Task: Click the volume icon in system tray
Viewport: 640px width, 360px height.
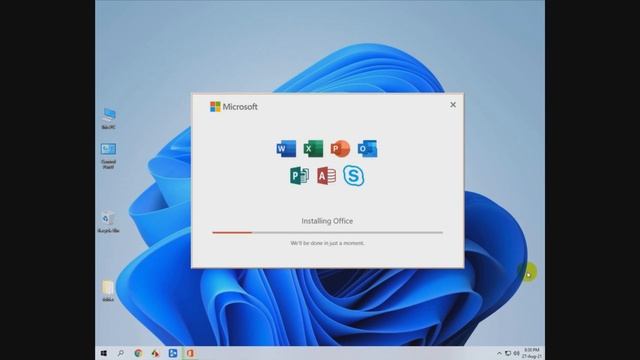Action: [516, 353]
